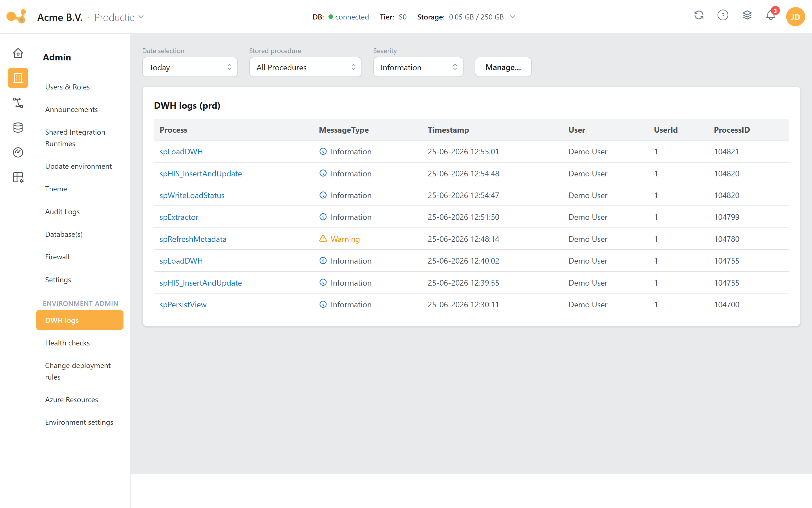The height and width of the screenshot is (508, 812).
Task: Click ProcessID 104780 cell
Action: click(727, 239)
